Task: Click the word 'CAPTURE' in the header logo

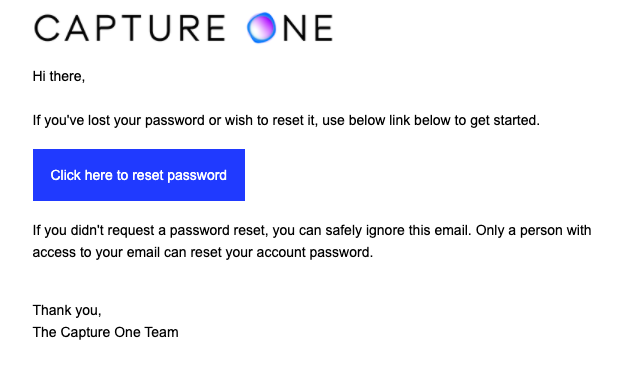Action: coord(130,28)
